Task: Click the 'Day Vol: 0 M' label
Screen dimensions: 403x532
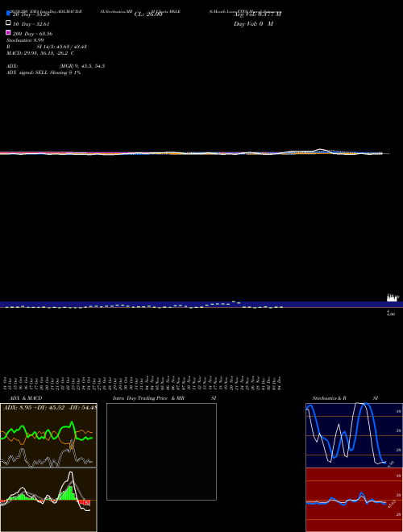Action: click(x=253, y=23)
